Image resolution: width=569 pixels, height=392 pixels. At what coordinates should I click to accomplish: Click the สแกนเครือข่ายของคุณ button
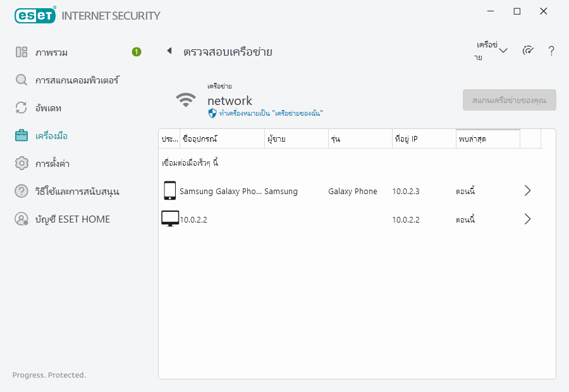(x=509, y=100)
